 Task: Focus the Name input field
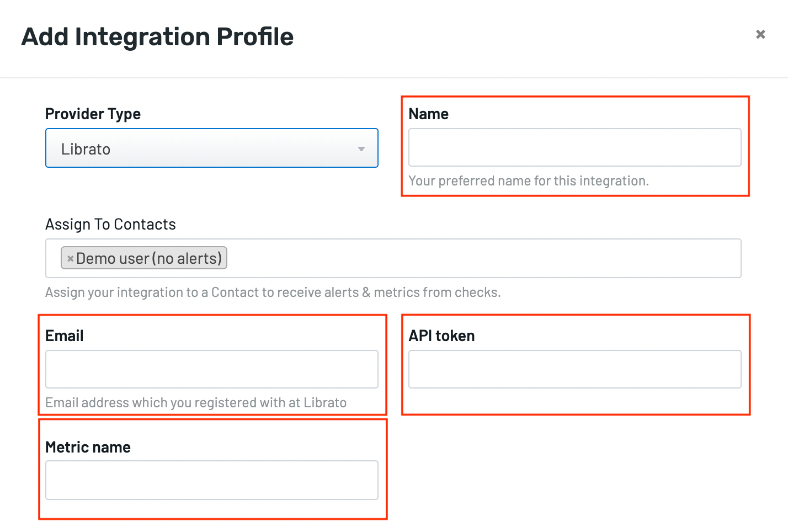tap(574, 147)
